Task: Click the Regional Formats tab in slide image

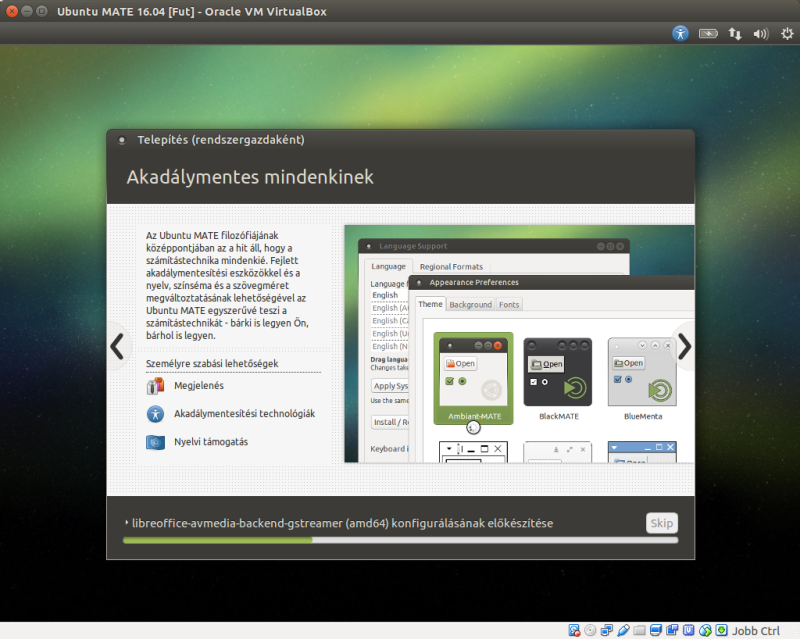Action: pos(451,266)
